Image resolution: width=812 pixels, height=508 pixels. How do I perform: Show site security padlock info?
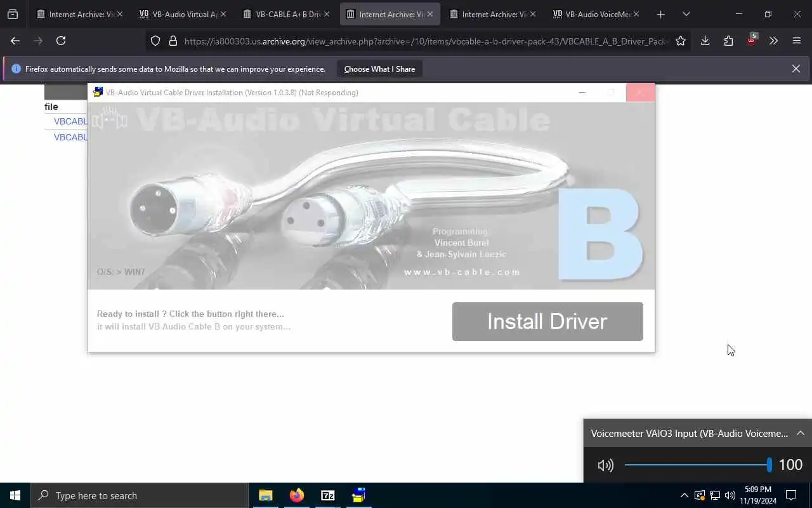(x=173, y=41)
